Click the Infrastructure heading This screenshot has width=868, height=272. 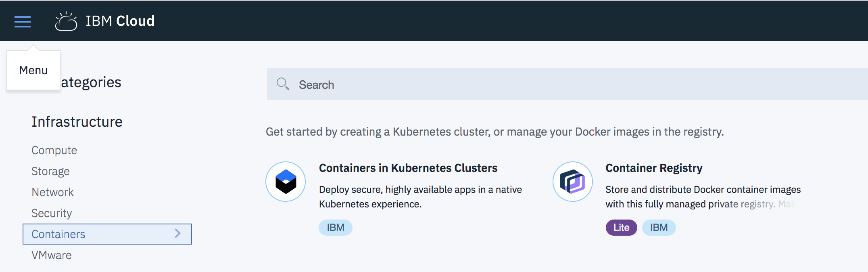77,121
